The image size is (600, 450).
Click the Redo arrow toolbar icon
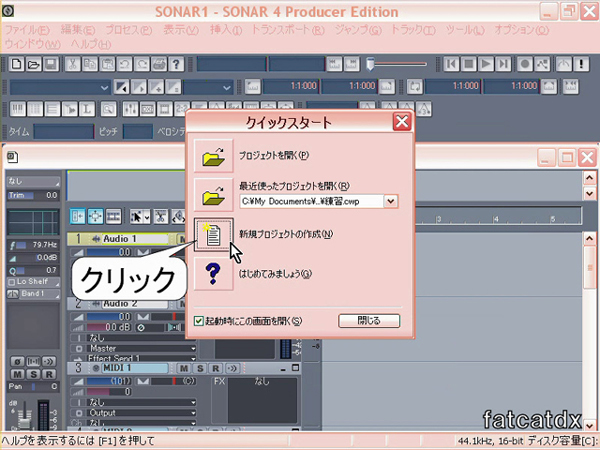pos(142,64)
